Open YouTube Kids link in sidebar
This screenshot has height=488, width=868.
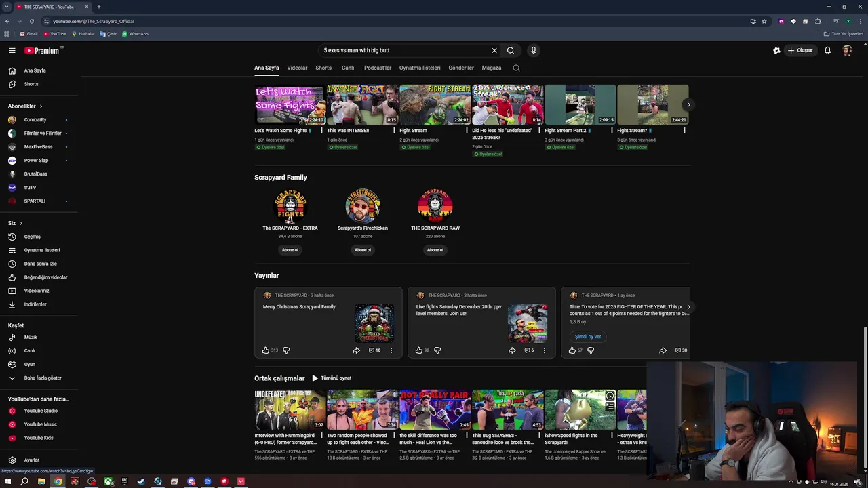[39, 438]
